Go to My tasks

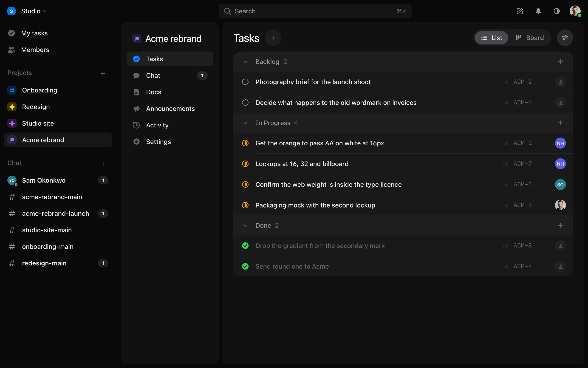[58, 33]
